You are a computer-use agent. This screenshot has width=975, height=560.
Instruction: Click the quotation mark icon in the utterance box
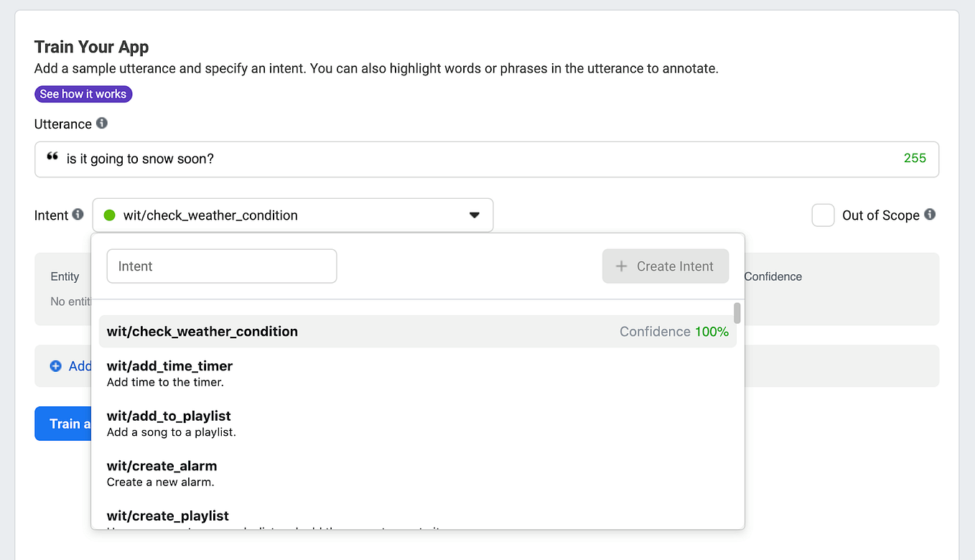(52, 157)
